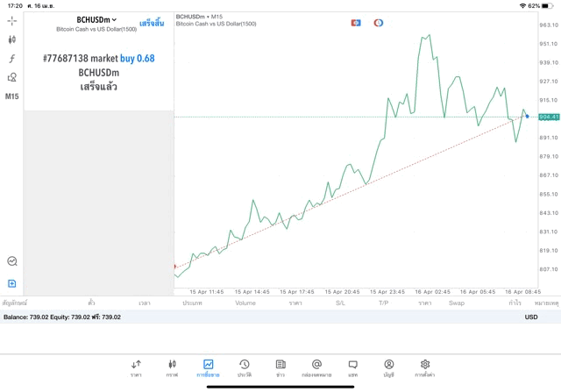561x392 pixels.
Task: Click the blue dot at chart line end
Action: (527, 117)
